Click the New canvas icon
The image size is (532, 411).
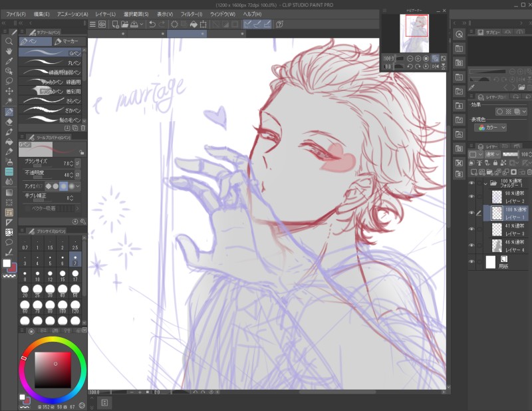[x=115, y=24]
